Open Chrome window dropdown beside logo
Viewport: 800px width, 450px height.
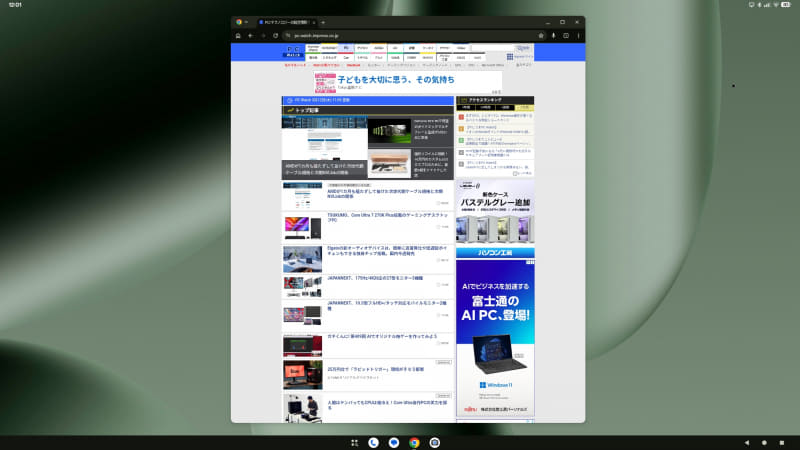tap(246, 22)
